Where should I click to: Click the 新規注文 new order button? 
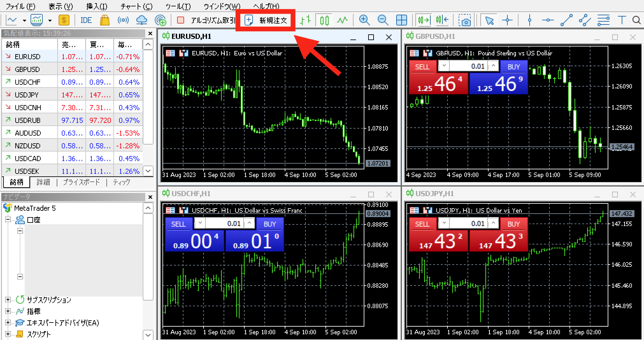point(266,20)
